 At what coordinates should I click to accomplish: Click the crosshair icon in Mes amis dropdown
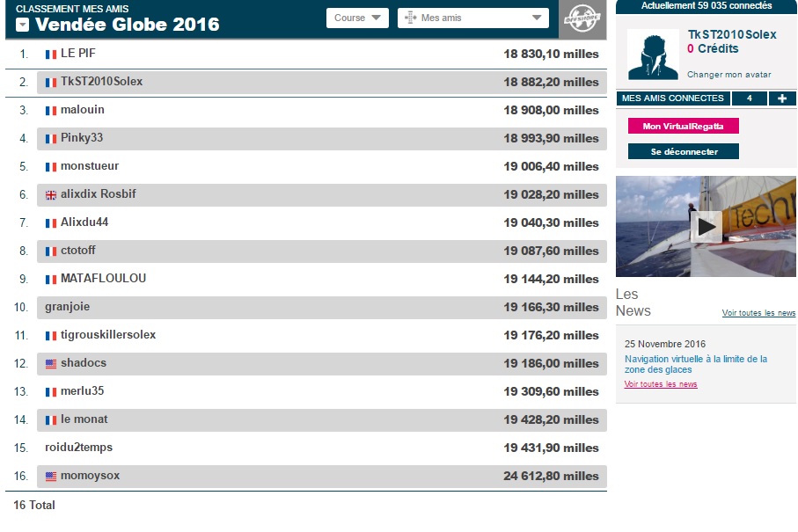point(411,18)
